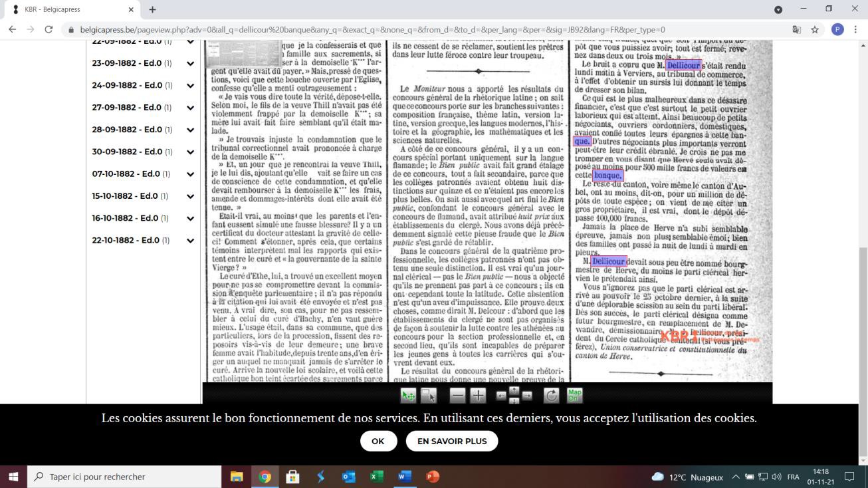This screenshot has height=488, width=868.
Task: Pan the newspaper page up
Action: (x=514, y=390)
